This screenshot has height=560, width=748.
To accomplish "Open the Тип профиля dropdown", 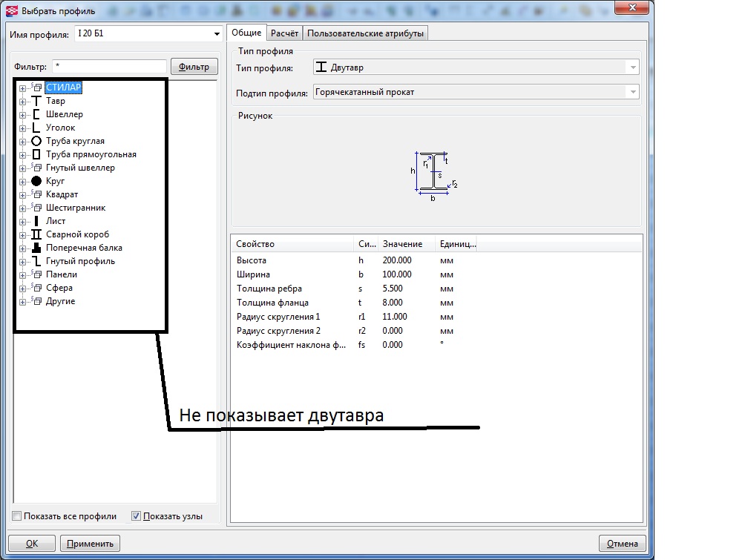I will click(632, 67).
